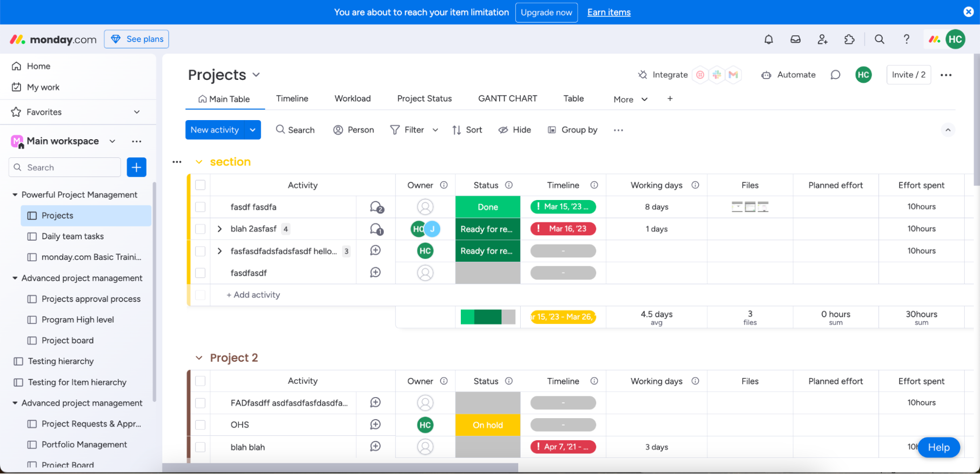Click the Done status cell
The image size is (980, 474).
pos(488,207)
